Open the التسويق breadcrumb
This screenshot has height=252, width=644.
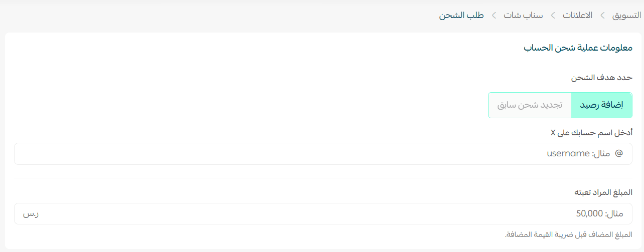(x=626, y=16)
